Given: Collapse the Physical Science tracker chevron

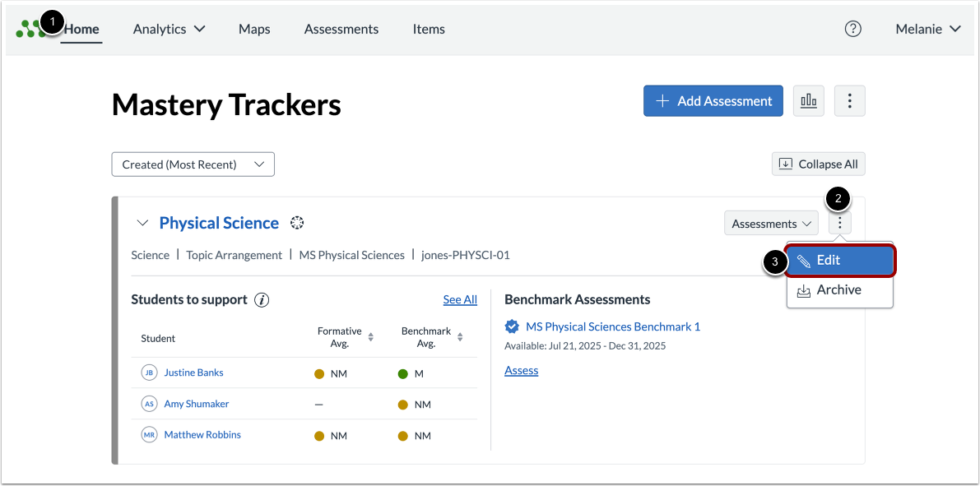Looking at the screenshot, I should [142, 223].
